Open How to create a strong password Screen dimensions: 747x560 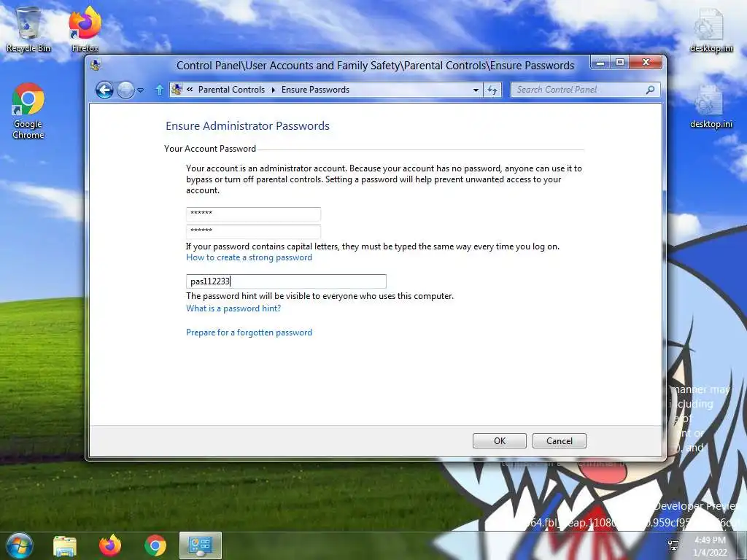tap(249, 257)
